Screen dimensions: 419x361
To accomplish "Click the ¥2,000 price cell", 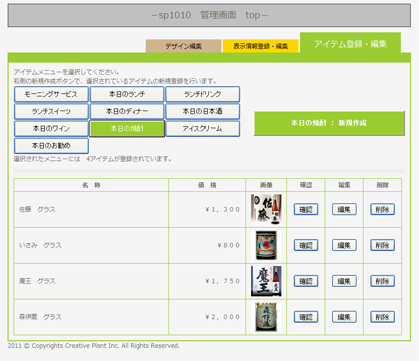I will tap(207, 317).
